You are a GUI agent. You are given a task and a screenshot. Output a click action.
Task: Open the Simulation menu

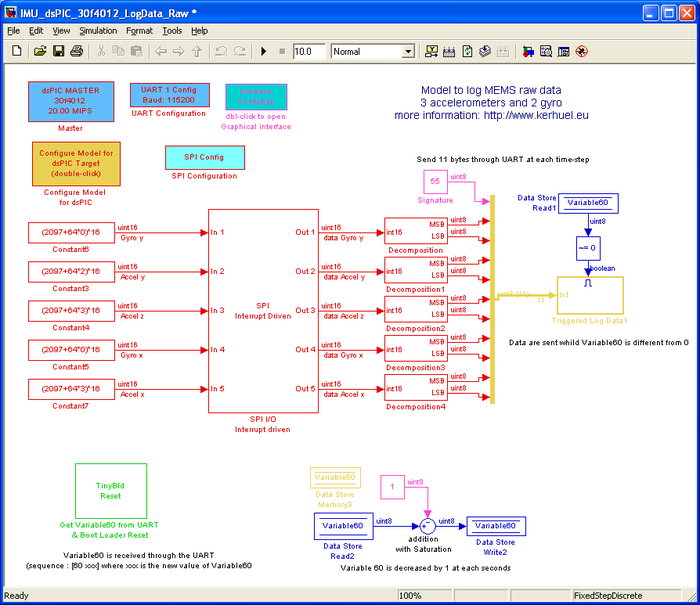click(98, 31)
